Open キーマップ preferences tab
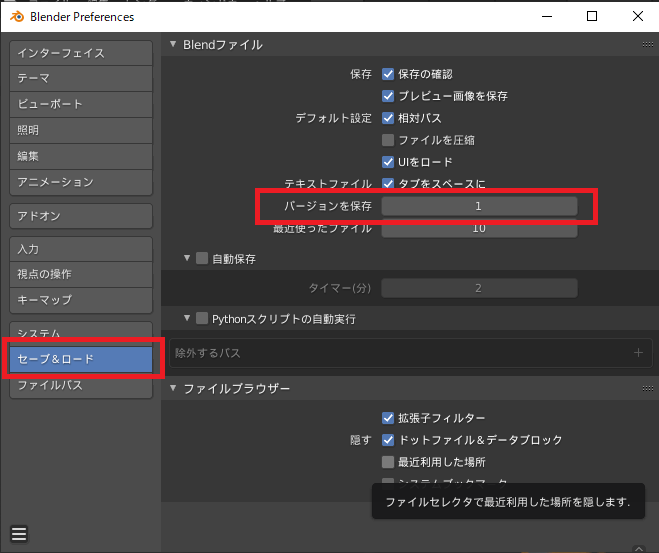Screen dimensions: 659x553 [81, 300]
